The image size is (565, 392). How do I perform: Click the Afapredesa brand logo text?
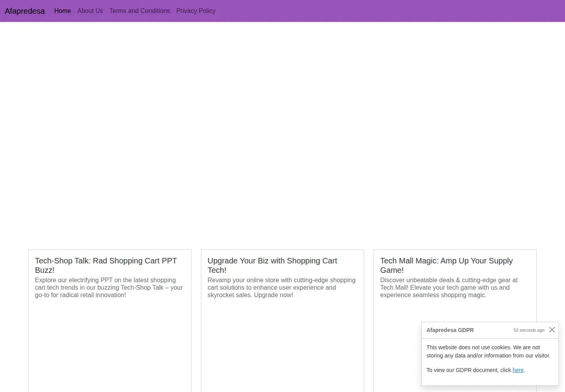(25, 11)
